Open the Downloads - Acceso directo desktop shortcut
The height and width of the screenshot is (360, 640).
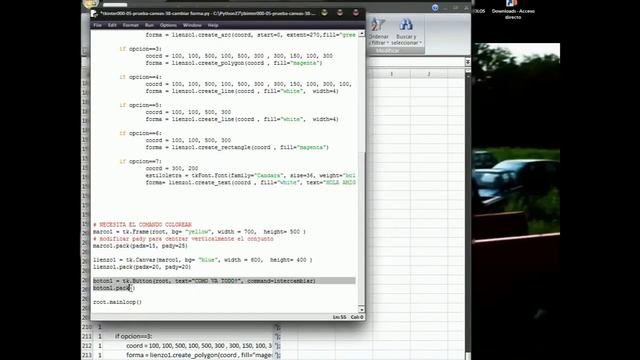[513, 9]
